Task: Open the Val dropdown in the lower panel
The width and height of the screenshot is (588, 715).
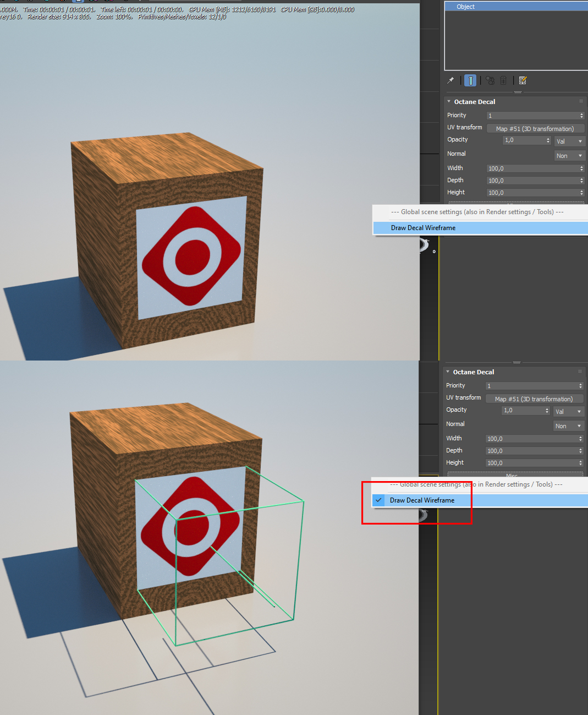Action: (568, 412)
